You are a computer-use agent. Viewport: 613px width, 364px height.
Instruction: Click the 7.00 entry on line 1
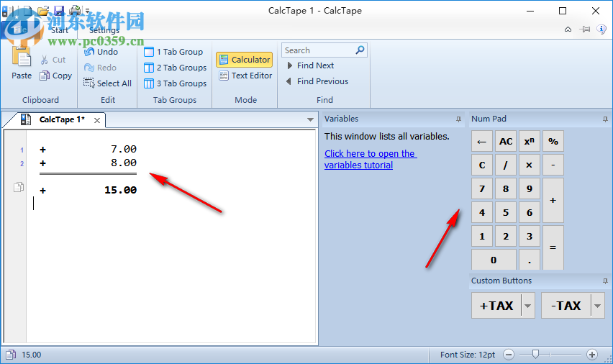click(x=124, y=149)
